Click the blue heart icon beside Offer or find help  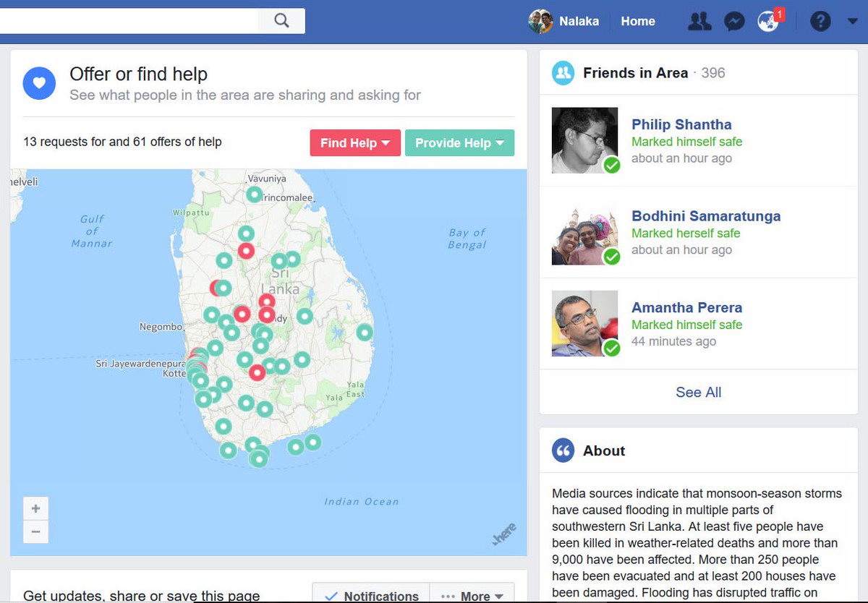pos(40,83)
